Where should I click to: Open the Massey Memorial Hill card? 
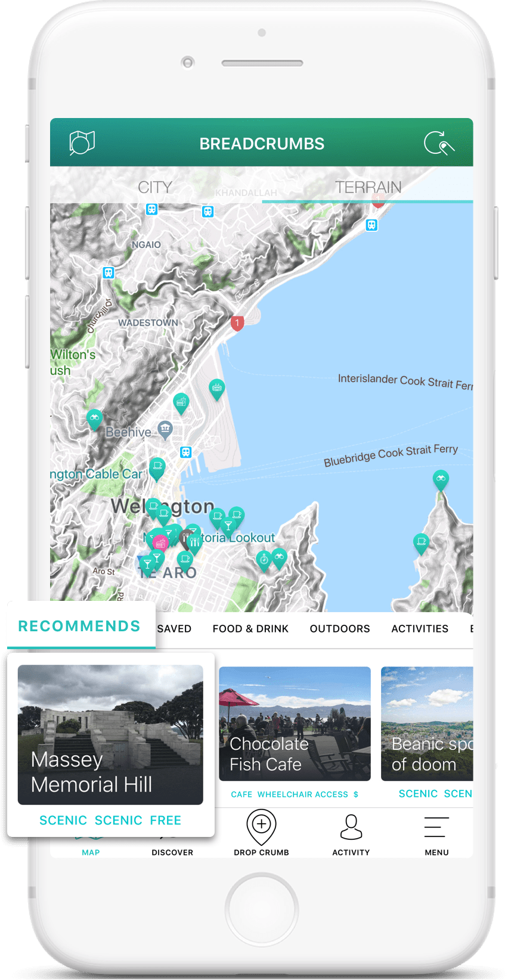click(x=110, y=735)
